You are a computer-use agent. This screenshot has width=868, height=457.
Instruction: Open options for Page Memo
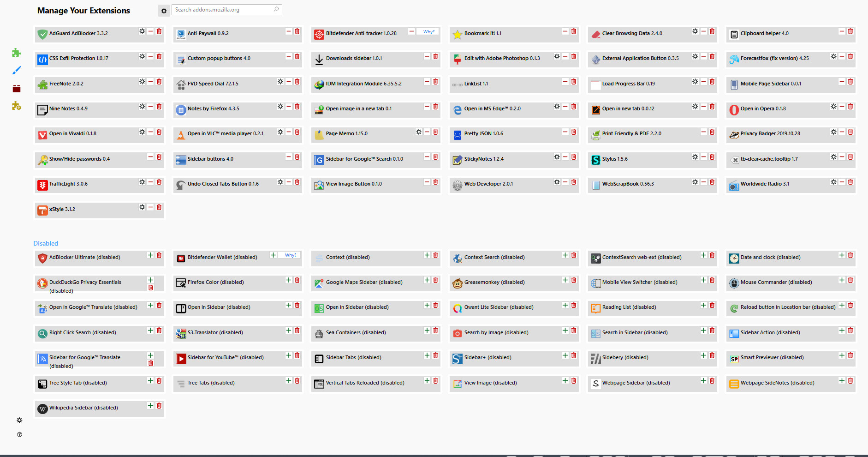(x=419, y=132)
